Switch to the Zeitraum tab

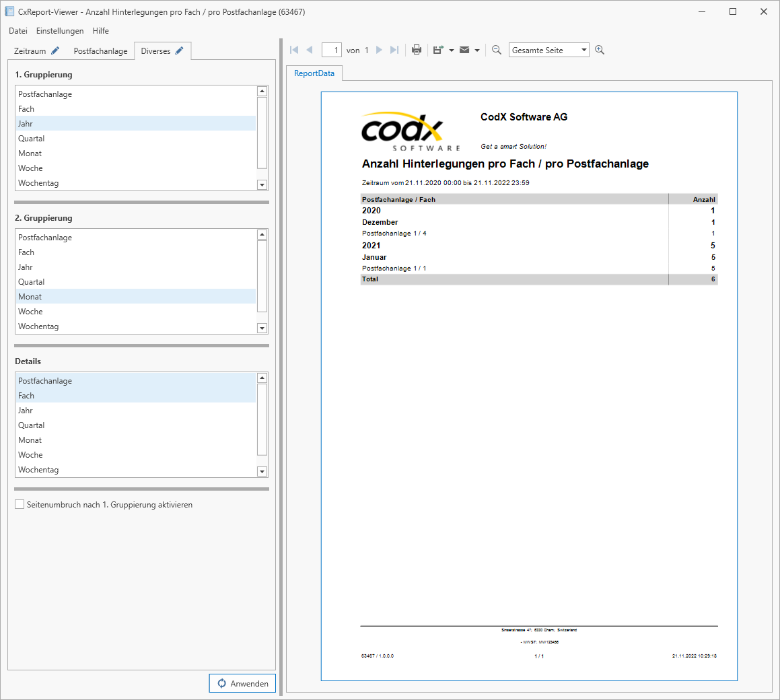pyautogui.click(x=31, y=50)
